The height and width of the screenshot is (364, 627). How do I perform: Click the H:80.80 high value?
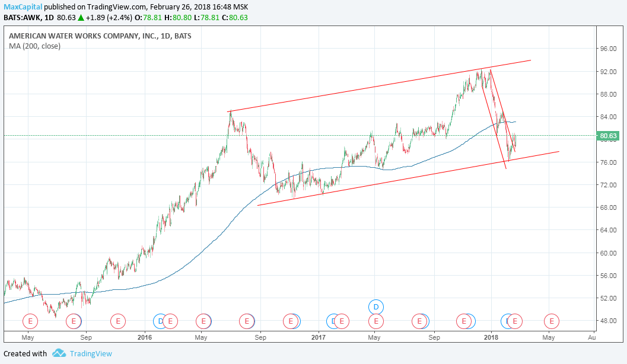(x=177, y=18)
